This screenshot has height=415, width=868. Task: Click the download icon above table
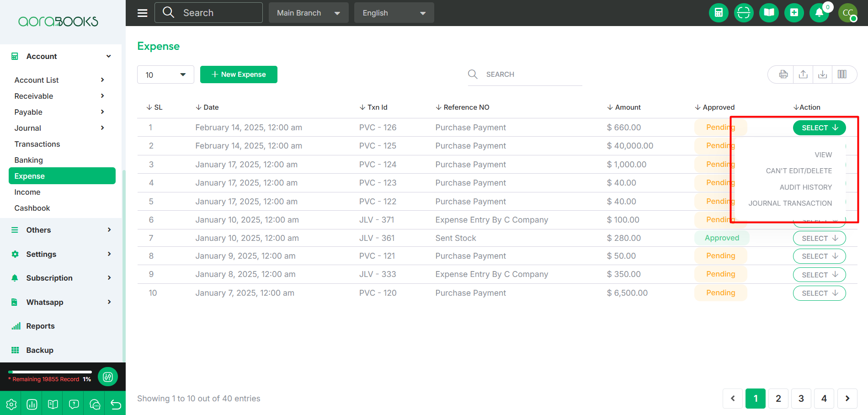click(822, 74)
